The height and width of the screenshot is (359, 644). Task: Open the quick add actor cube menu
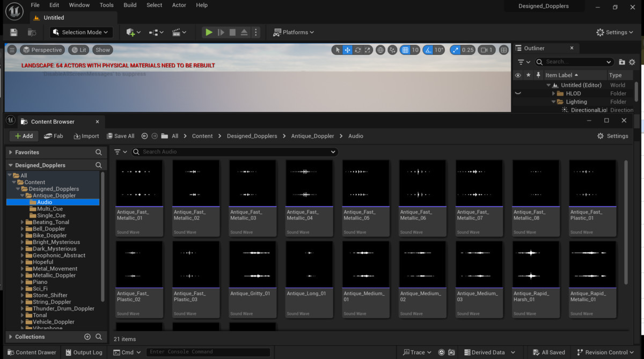coord(133,32)
